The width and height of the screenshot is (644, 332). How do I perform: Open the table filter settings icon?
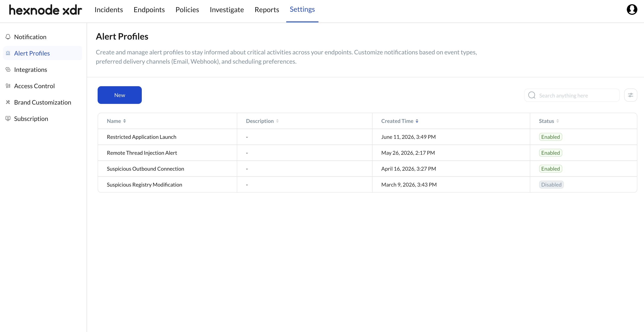click(631, 95)
